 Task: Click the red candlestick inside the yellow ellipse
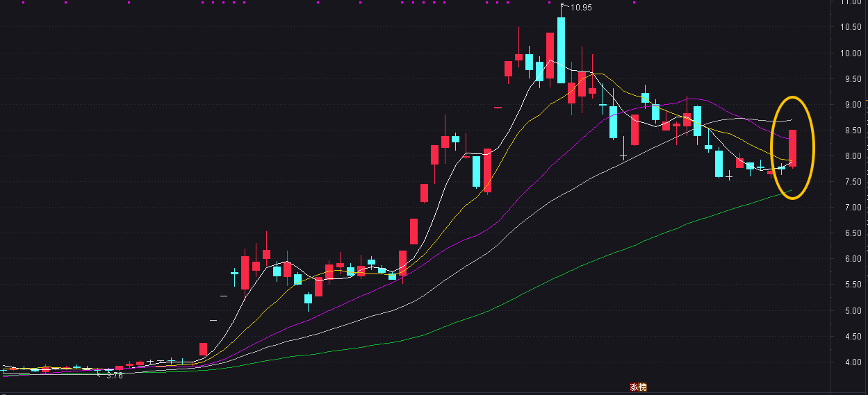(792, 148)
